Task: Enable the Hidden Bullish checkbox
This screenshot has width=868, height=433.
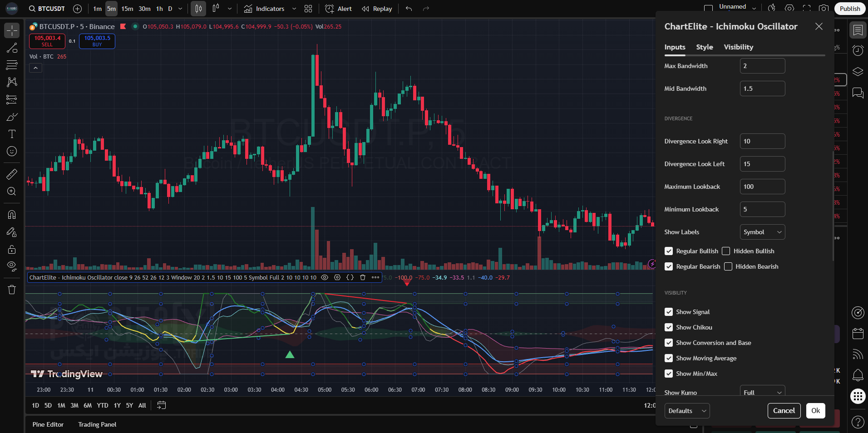Action: [726, 251]
